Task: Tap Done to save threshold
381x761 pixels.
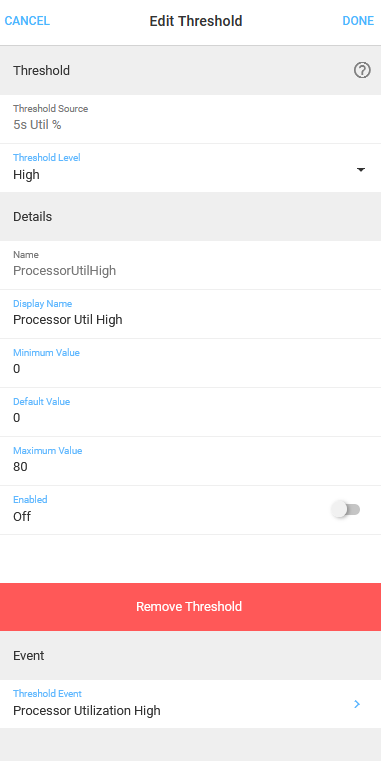Action: (x=358, y=21)
